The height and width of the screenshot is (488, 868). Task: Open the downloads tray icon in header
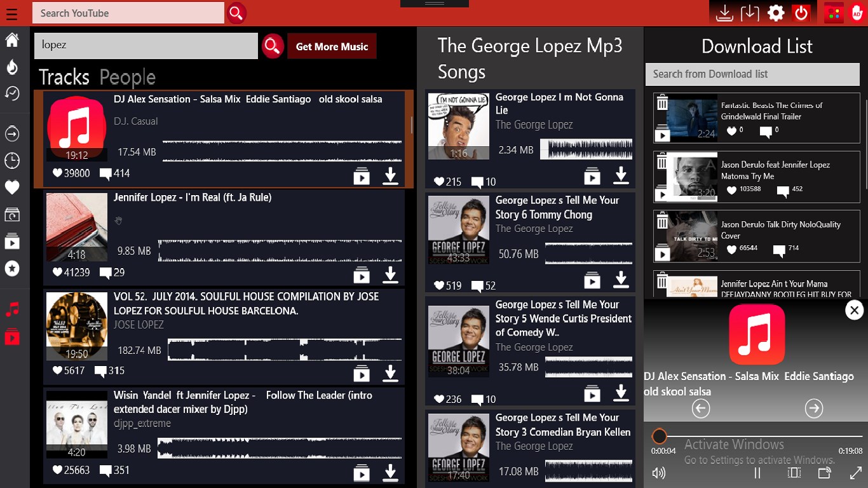click(x=724, y=13)
